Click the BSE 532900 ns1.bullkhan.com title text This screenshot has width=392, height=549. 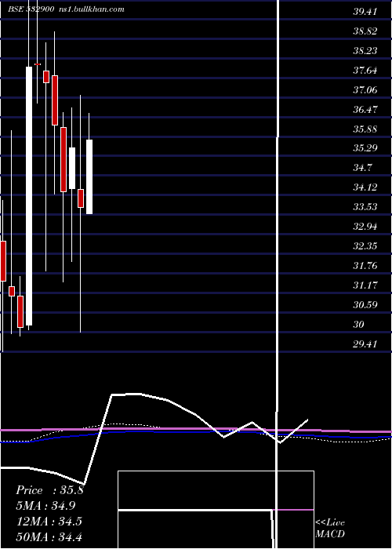[x=66, y=9]
